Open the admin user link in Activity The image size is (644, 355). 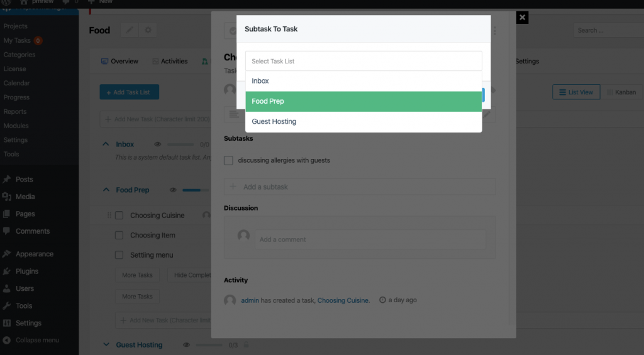pyautogui.click(x=250, y=300)
